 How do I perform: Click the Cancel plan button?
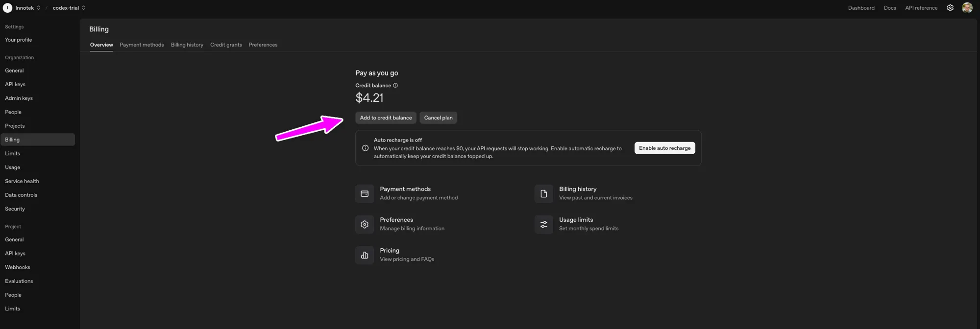pos(438,118)
